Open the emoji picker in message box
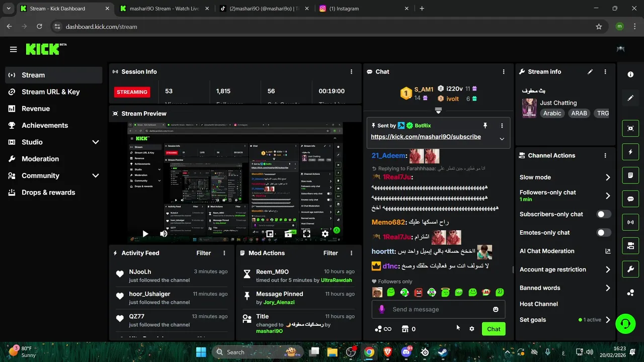 click(496, 309)
